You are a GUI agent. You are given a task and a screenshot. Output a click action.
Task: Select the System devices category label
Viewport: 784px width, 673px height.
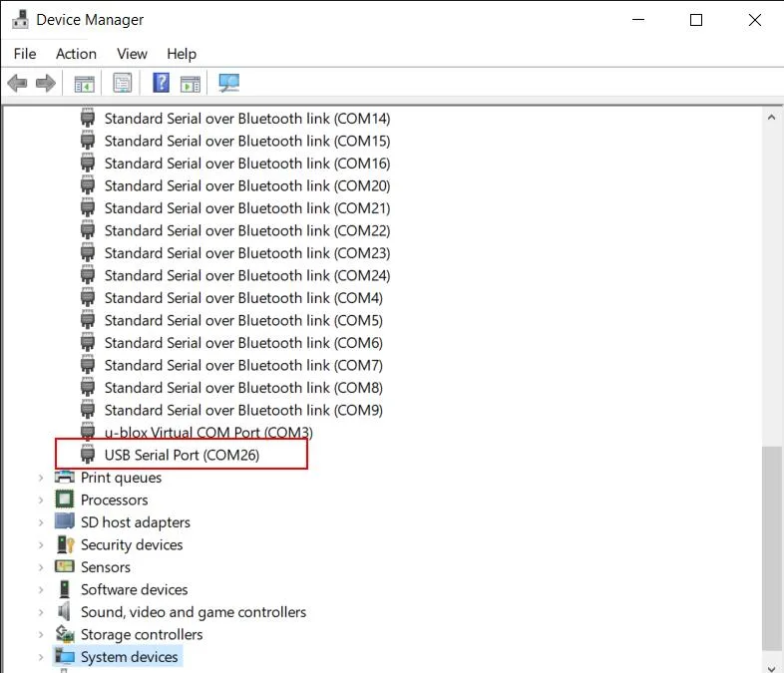click(x=130, y=657)
